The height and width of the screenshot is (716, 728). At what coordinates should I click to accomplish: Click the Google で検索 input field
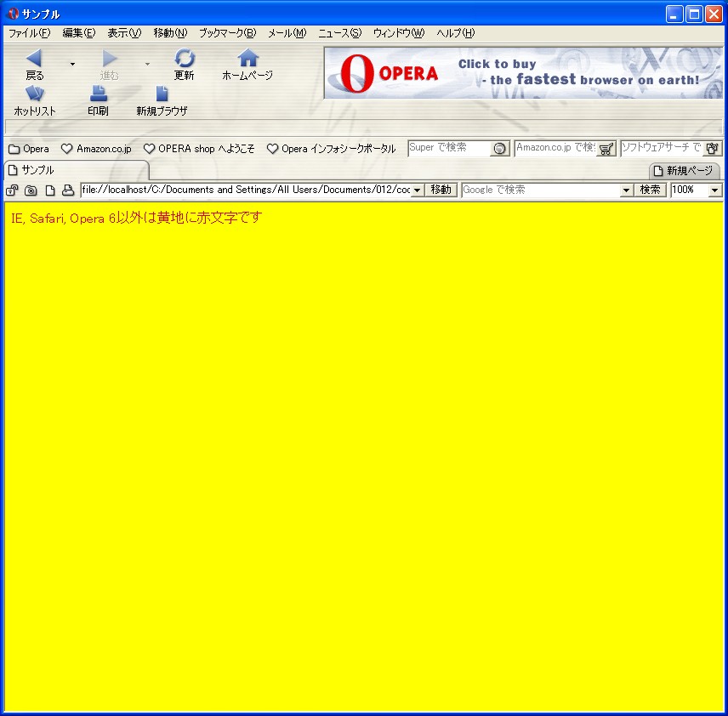coord(541,190)
